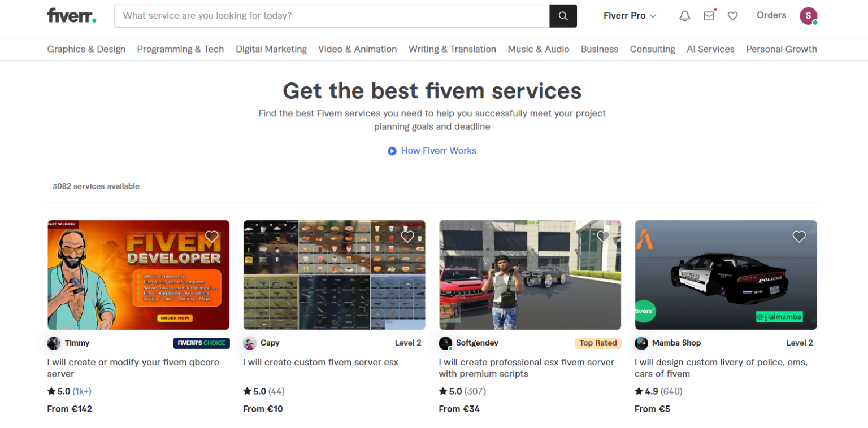Open the How Fiverr Works link
This screenshot has height=428, width=868.
click(x=439, y=151)
